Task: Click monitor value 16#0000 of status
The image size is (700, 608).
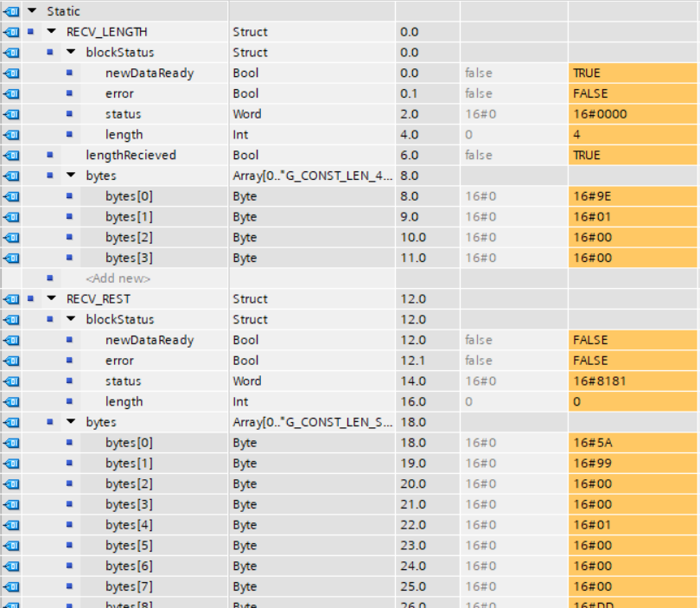Action: [x=633, y=114]
